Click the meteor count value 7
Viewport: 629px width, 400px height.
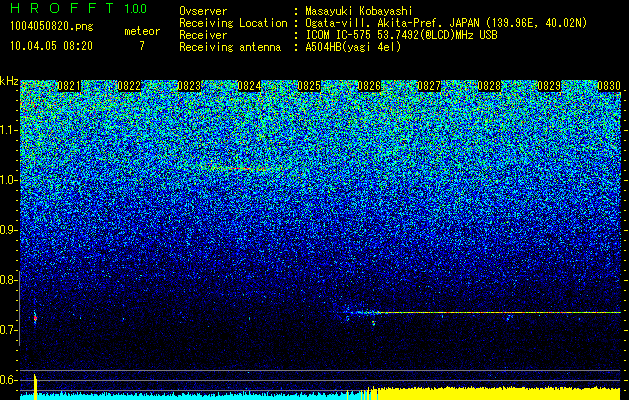[142, 46]
